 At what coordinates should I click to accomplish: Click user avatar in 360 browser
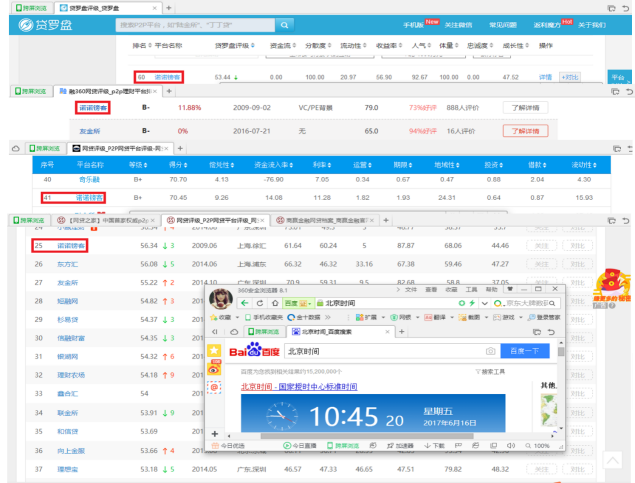(221, 300)
